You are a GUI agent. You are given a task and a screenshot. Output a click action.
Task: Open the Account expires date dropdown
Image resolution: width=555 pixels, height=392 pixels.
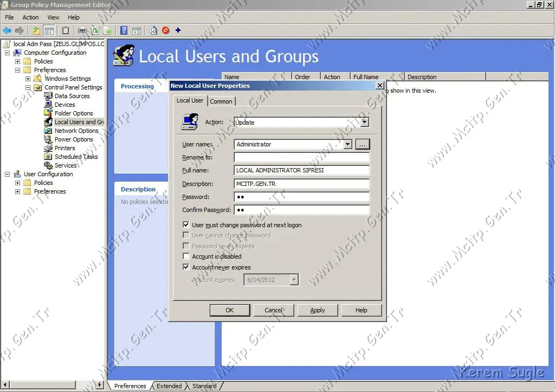click(294, 280)
